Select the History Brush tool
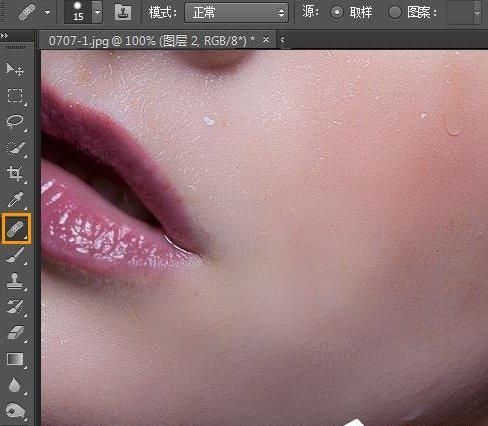Viewport: 488px width, 426px height. click(x=15, y=307)
